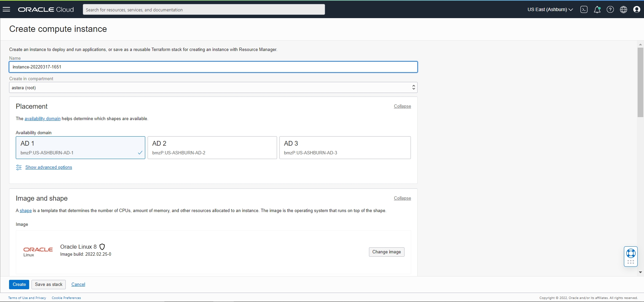Click the Copyright 2022 Oracle footer text
The image size is (644, 302).
click(589, 298)
